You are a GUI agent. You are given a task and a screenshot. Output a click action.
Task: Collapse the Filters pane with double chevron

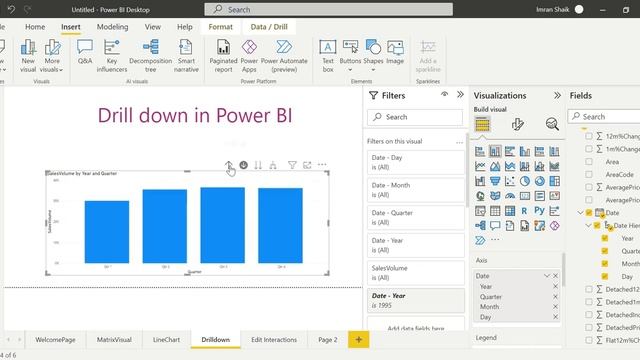[x=460, y=95]
